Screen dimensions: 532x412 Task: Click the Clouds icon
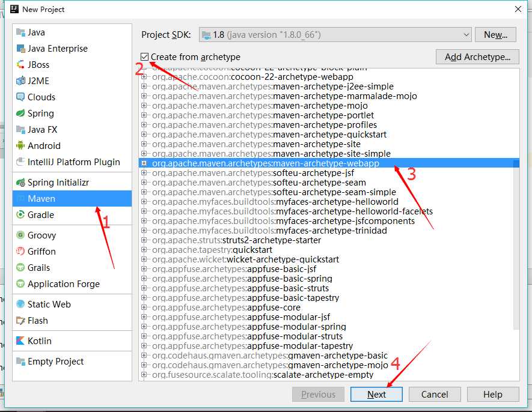[x=20, y=97]
